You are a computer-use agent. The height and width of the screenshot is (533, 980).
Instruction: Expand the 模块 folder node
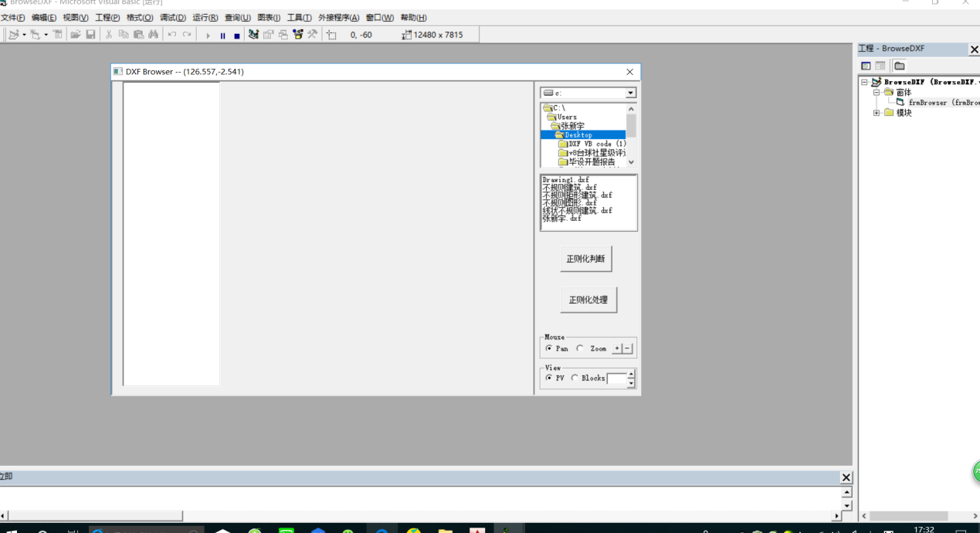[x=877, y=113]
